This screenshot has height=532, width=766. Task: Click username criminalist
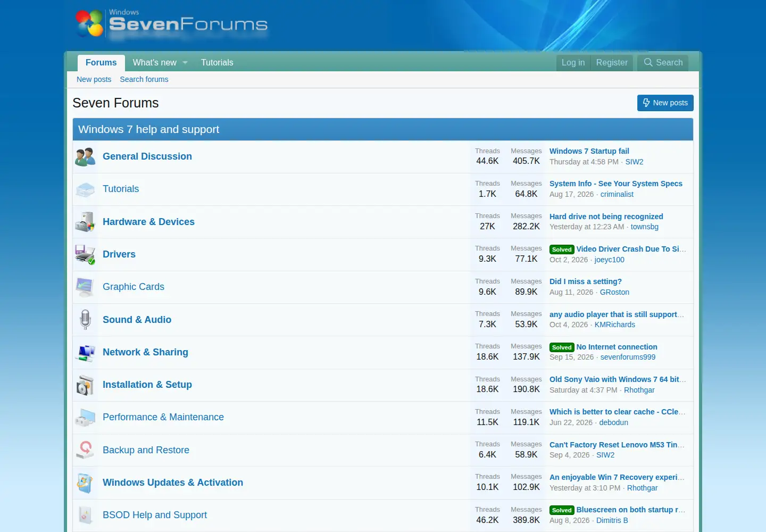pos(617,194)
